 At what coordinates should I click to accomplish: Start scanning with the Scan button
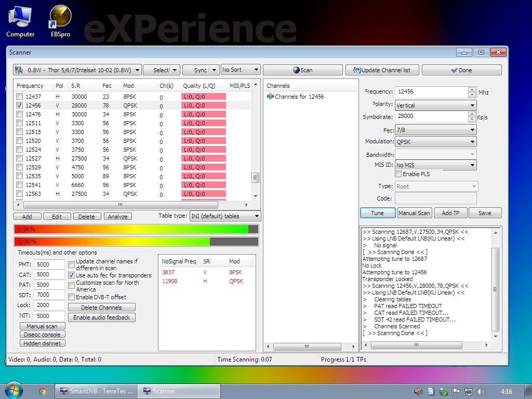[303, 70]
